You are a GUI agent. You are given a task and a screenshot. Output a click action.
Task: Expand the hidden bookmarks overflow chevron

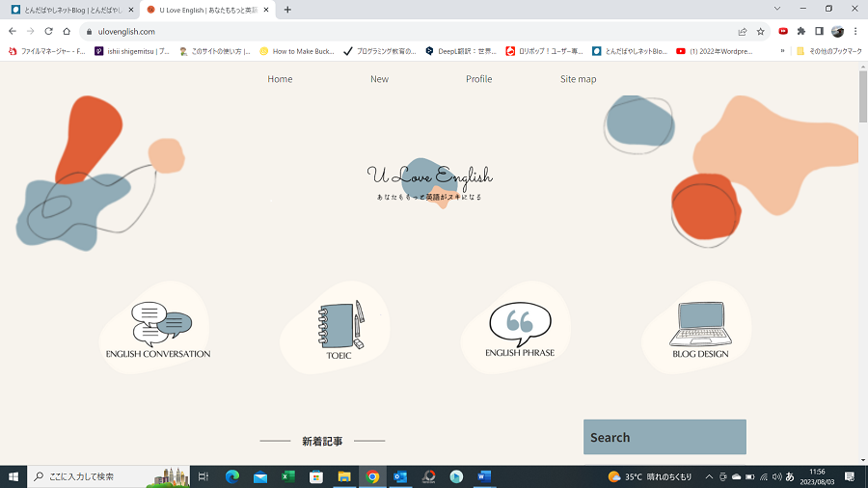(782, 51)
